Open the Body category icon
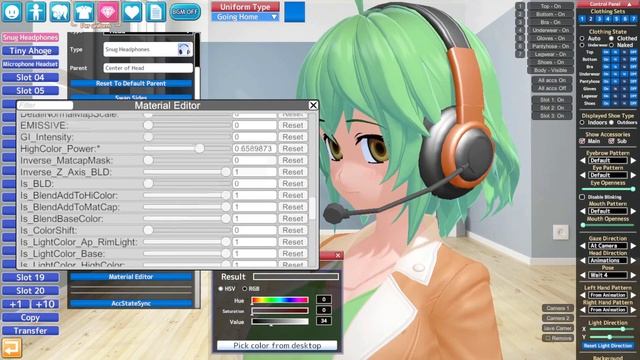This screenshot has width=640, height=360. click(36, 12)
